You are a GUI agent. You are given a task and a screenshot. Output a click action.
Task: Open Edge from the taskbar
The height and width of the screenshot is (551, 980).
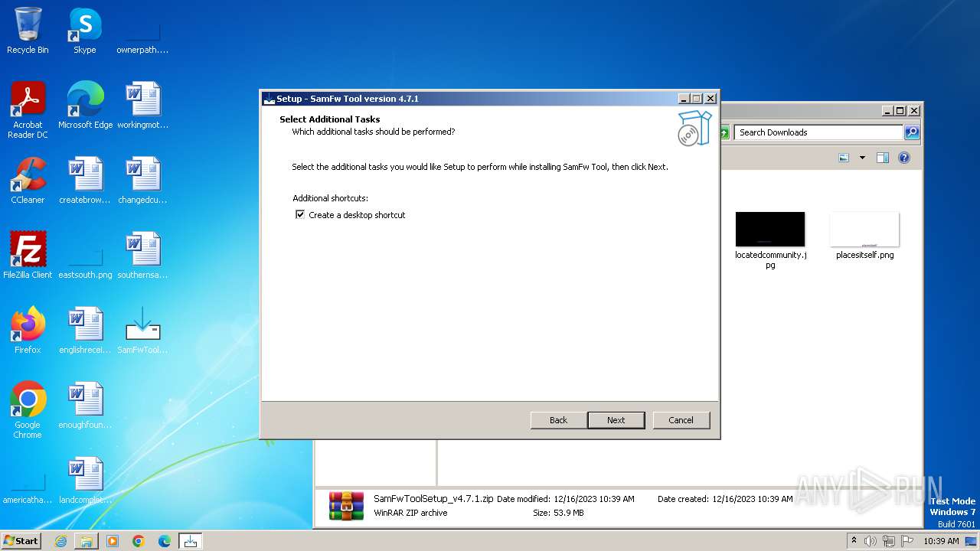(x=165, y=541)
